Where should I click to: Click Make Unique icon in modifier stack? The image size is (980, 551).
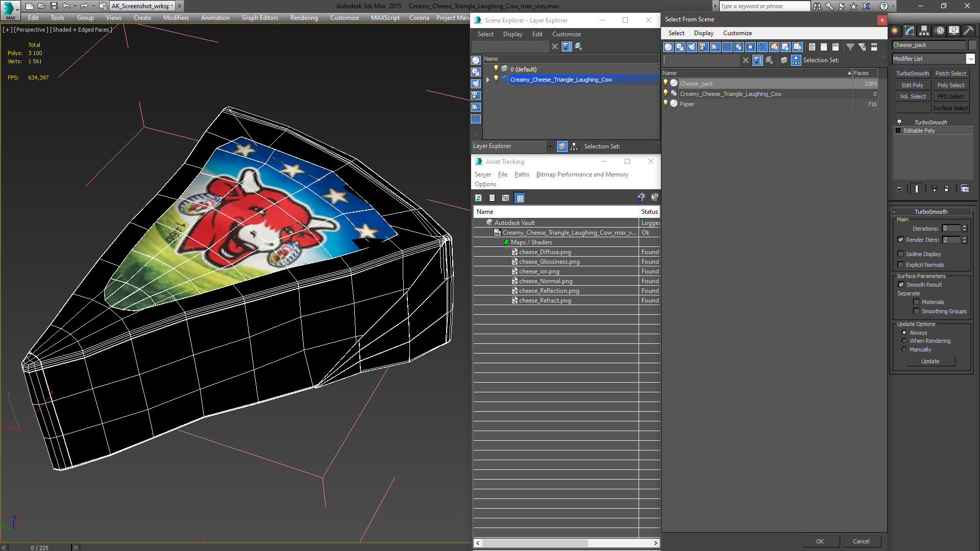point(935,189)
